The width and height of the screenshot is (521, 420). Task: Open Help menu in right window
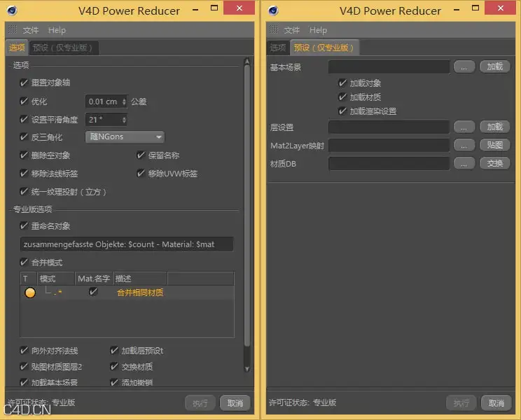coord(319,30)
